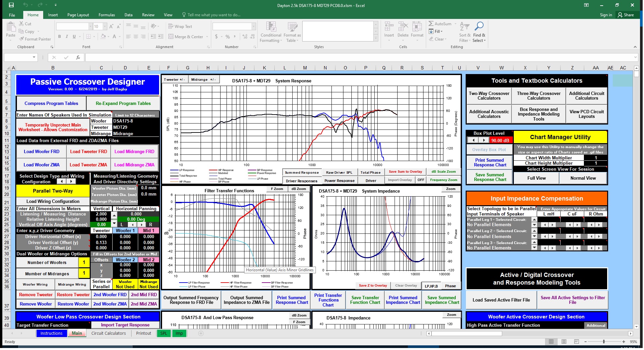Open the Merge & Center dropdown arrow
Image resolution: width=644 pixels, height=350 pixels.
point(207,37)
